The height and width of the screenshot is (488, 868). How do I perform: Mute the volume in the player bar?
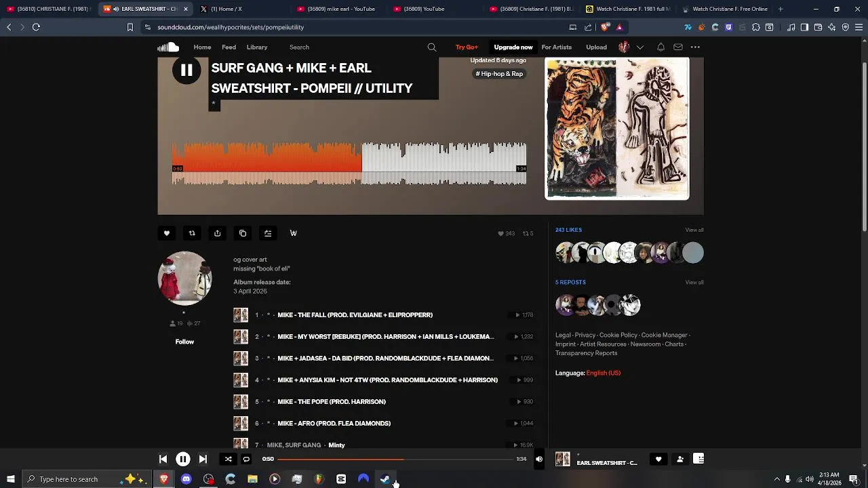(539, 459)
